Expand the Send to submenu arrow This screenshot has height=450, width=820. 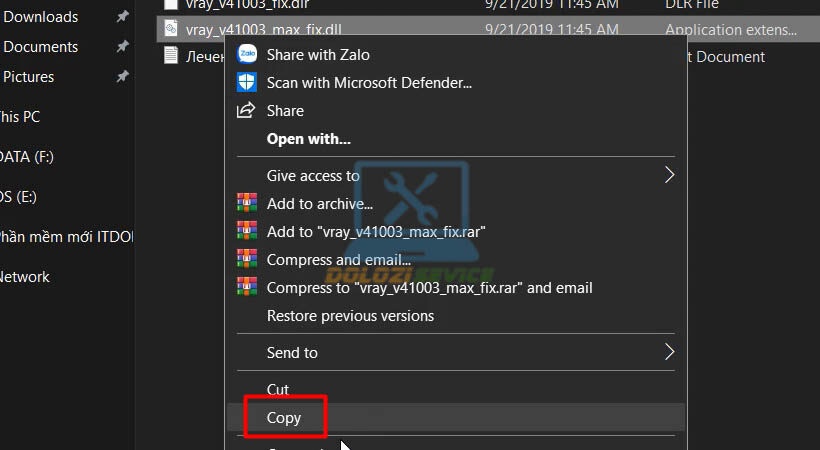(x=669, y=352)
